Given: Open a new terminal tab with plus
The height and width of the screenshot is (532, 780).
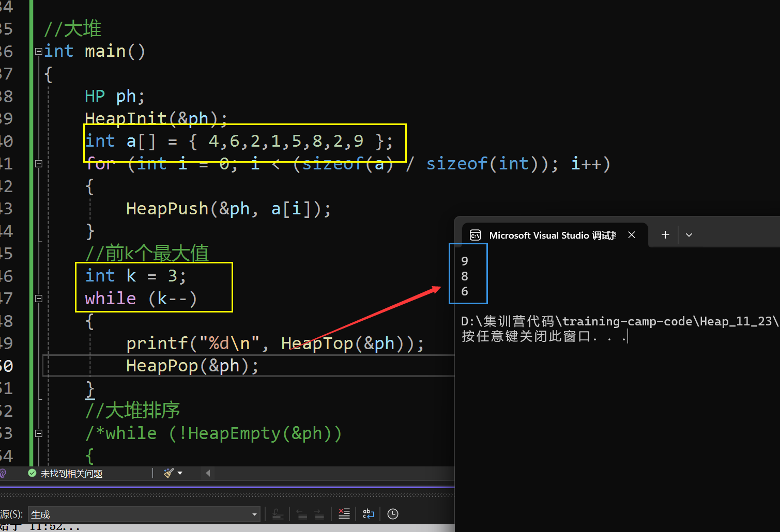Looking at the screenshot, I should pyautogui.click(x=665, y=235).
